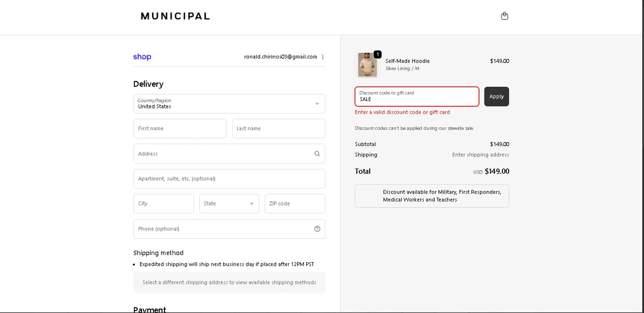Click the Apply discount button
The width and height of the screenshot is (644, 313).
tap(497, 96)
